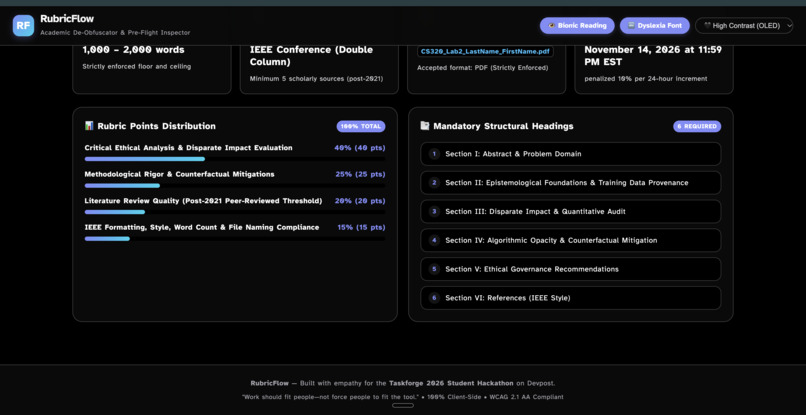This screenshot has height=415, width=806.
Task: Click the 6 REQUIRED badge
Action: coord(697,127)
